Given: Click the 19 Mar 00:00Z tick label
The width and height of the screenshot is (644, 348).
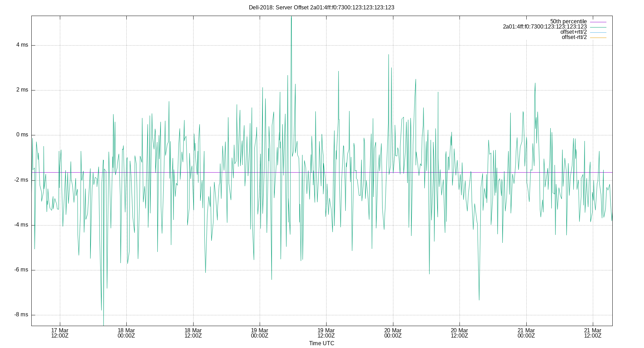Looking at the screenshot, I should click(260, 333).
